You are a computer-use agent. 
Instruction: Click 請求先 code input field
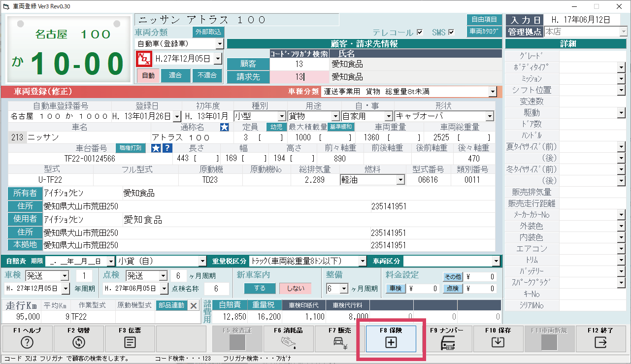point(299,77)
